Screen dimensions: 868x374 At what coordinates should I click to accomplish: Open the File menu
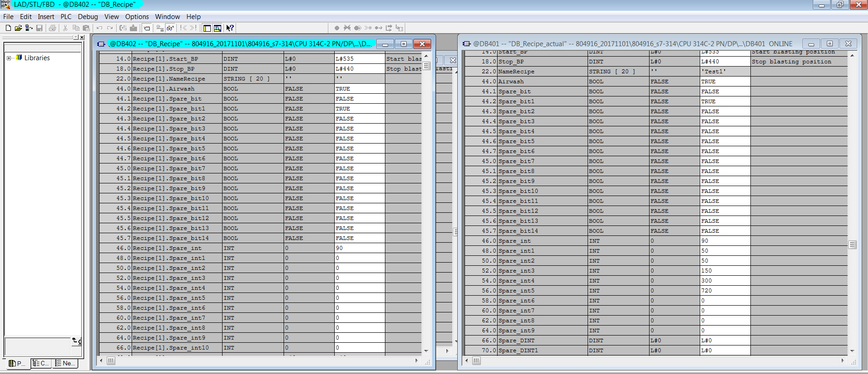click(9, 17)
